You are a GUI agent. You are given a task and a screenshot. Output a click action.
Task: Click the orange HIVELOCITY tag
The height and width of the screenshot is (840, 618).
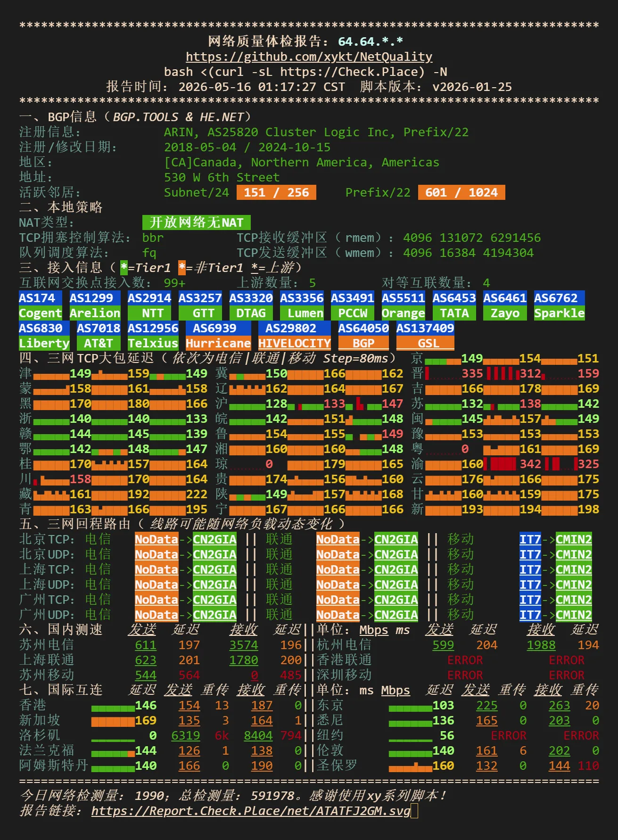(x=295, y=343)
